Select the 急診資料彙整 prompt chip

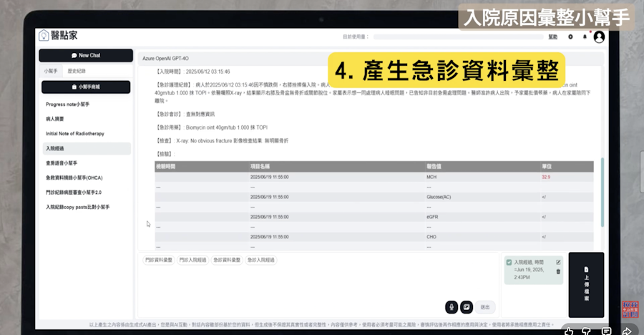[227, 260]
